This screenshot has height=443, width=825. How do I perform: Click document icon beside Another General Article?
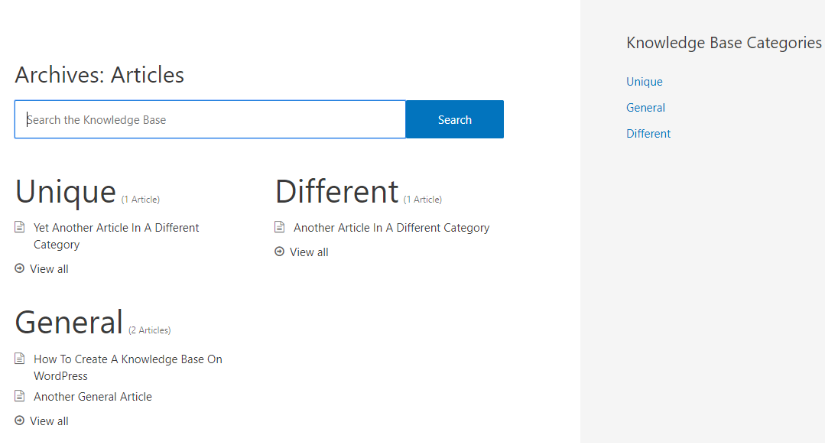[19, 396]
